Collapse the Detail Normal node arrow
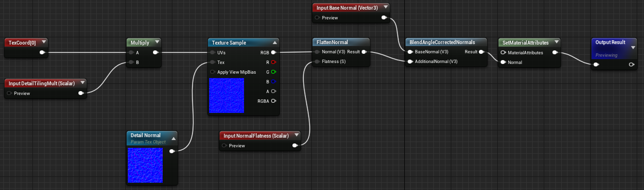644x190 pixels. pos(173,138)
